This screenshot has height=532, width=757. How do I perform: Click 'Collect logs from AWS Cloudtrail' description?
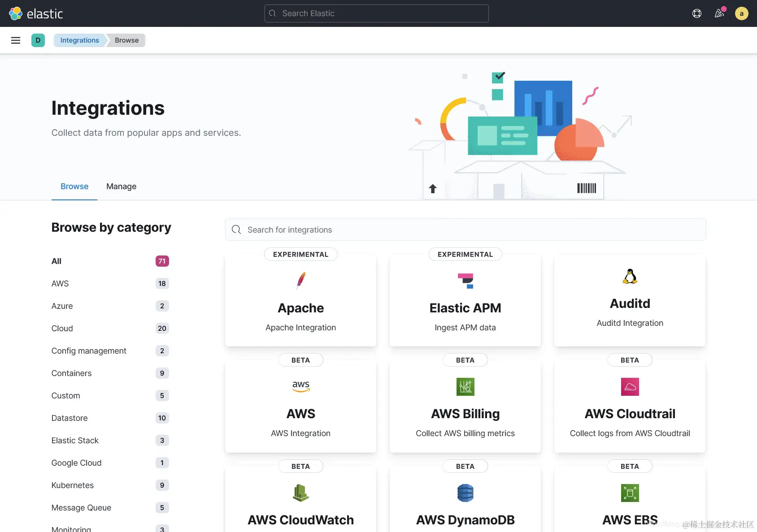[x=630, y=433]
